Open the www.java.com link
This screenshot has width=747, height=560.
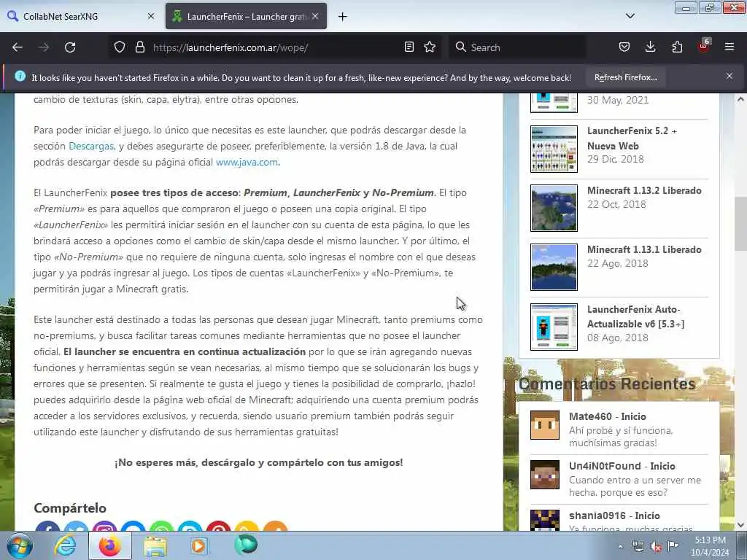247,163
